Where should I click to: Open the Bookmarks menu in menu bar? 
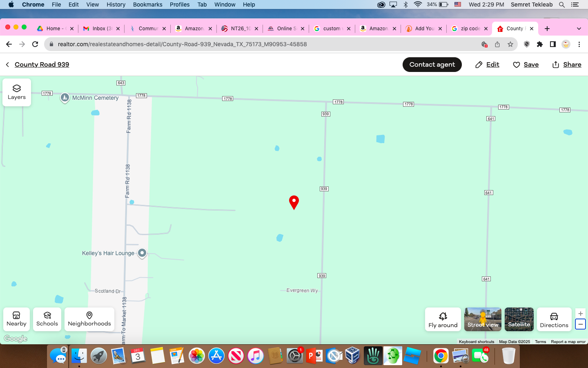[147, 4]
